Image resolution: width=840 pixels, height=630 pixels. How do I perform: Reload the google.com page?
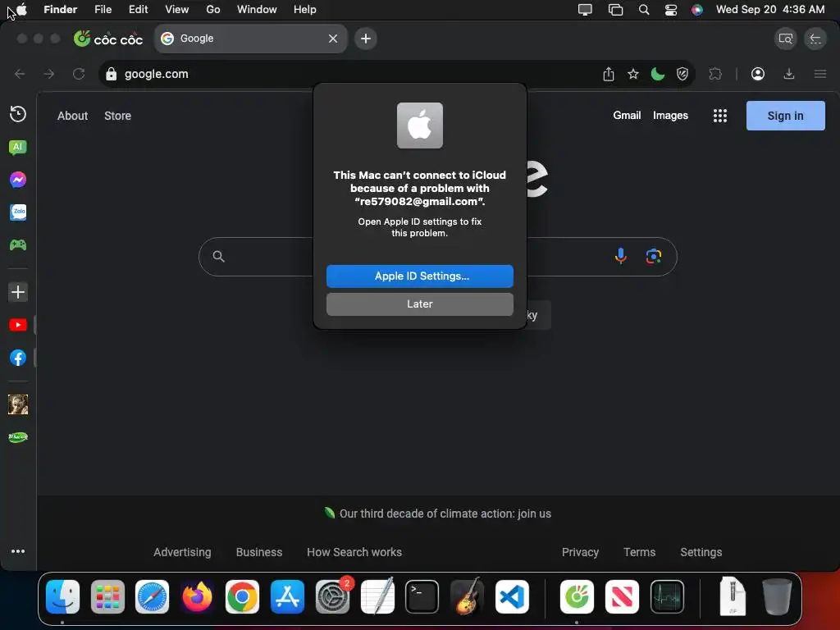click(x=79, y=74)
